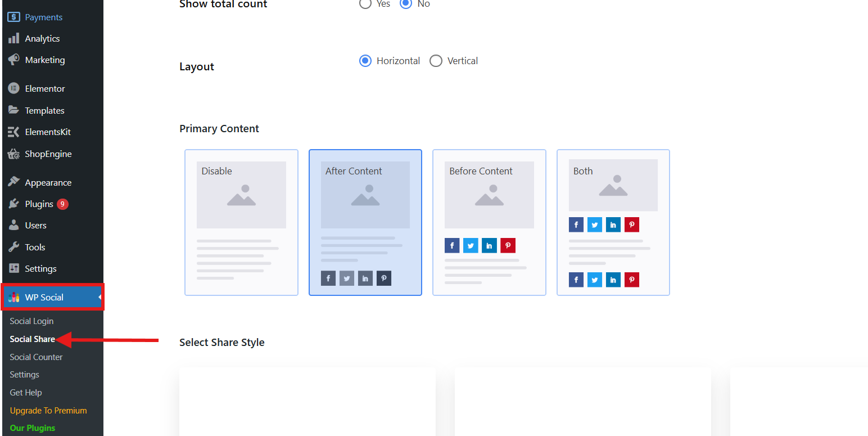The image size is (868, 436).
Task: Click the Primary Content heading
Action: coord(219,128)
